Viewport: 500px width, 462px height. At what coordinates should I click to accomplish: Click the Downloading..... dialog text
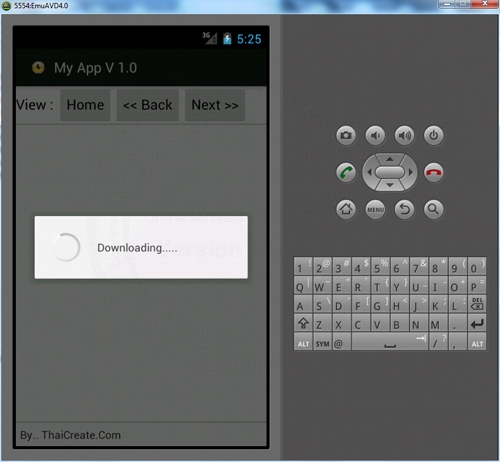[x=137, y=248]
